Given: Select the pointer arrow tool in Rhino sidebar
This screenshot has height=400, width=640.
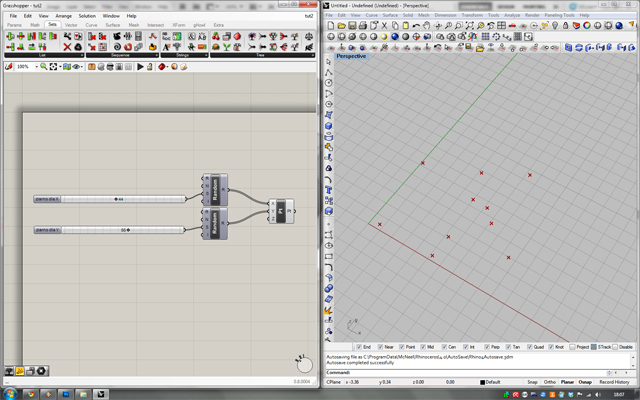Looking at the screenshot, I should 329,62.
